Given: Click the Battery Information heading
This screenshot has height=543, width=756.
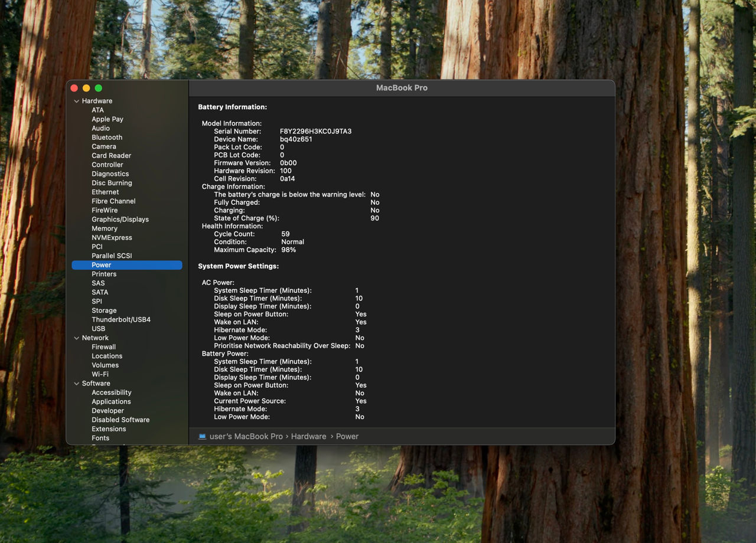Looking at the screenshot, I should pos(233,107).
